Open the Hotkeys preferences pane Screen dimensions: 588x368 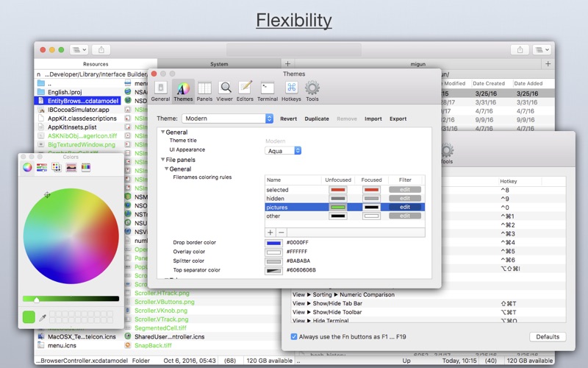point(291,91)
